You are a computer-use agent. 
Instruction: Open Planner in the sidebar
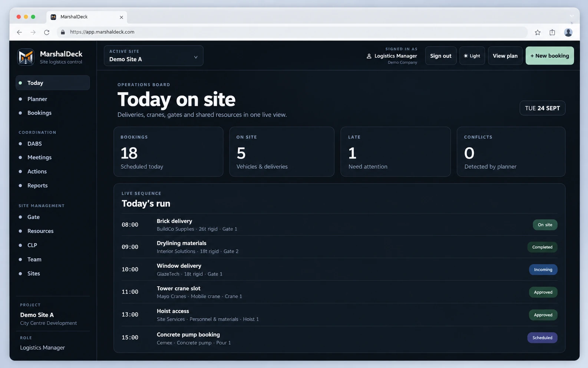click(37, 99)
